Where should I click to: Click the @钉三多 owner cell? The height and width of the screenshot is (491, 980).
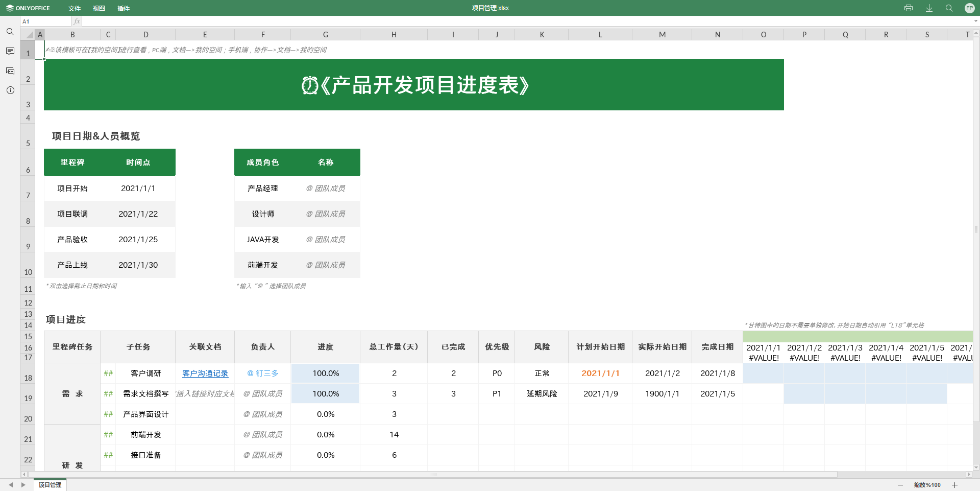point(263,373)
